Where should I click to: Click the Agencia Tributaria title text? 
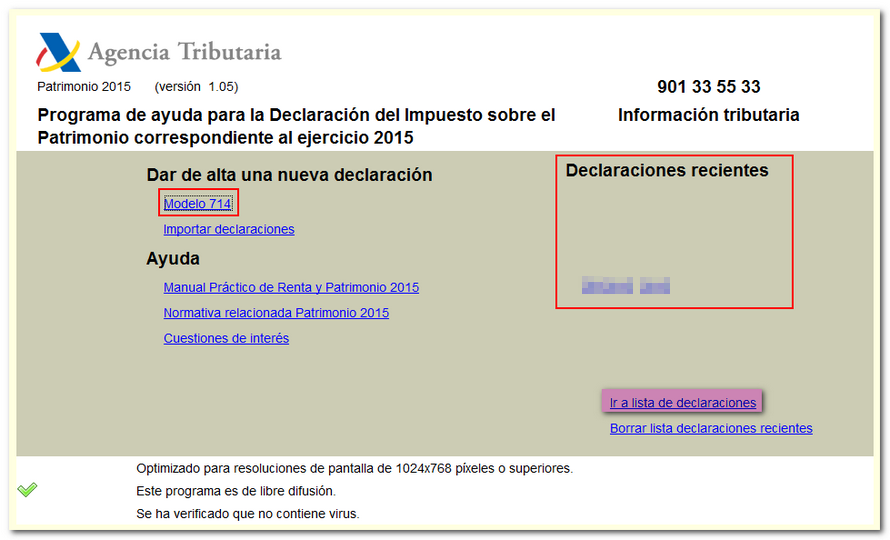(184, 53)
